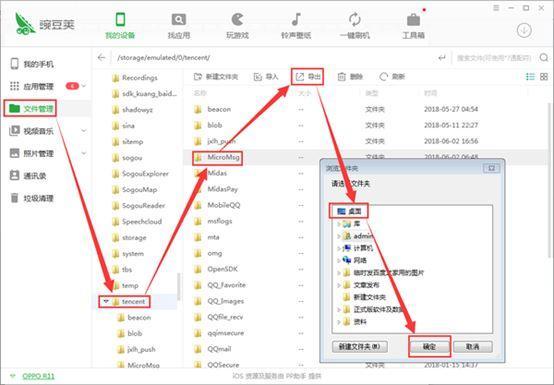
Task: Click 新建文件夹(M) dialog button
Action: 360,346
